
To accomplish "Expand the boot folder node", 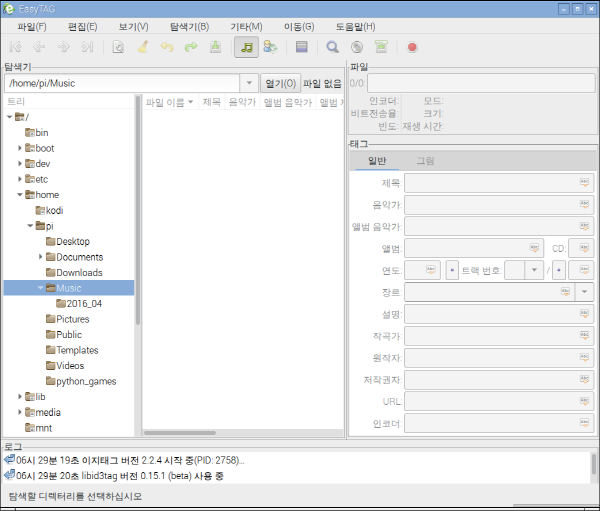I will [x=20, y=148].
